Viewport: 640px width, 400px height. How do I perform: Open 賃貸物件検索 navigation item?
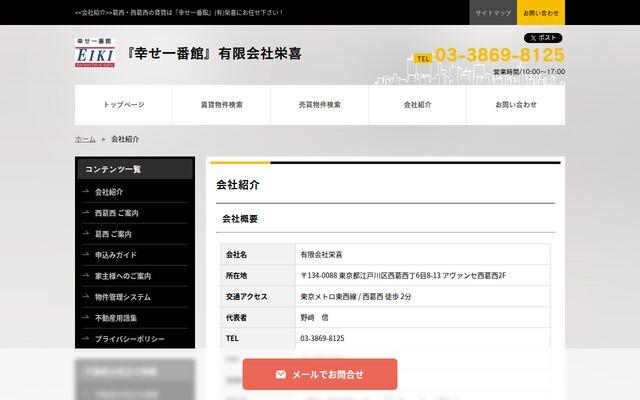222,105
